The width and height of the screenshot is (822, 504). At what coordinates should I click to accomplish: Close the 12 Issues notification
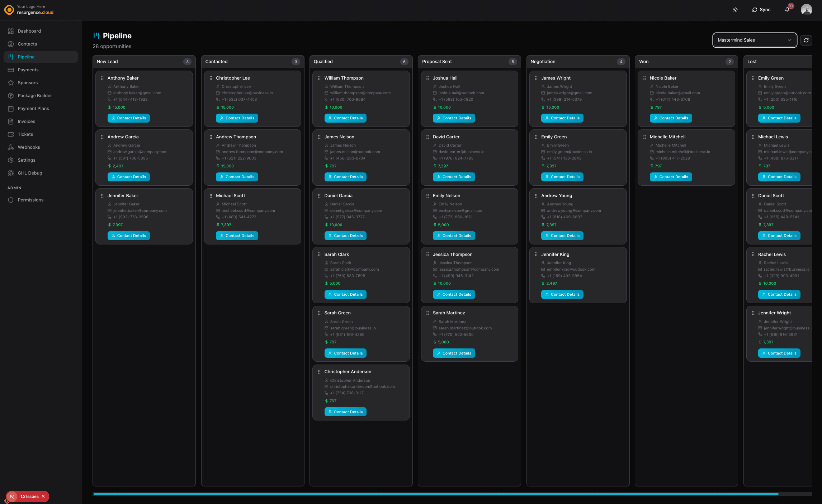click(43, 496)
